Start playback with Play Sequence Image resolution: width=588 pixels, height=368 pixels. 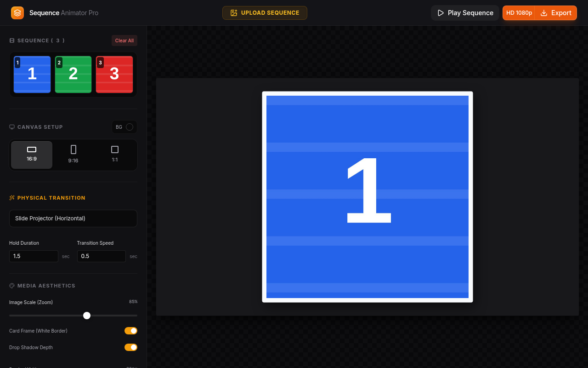(465, 13)
